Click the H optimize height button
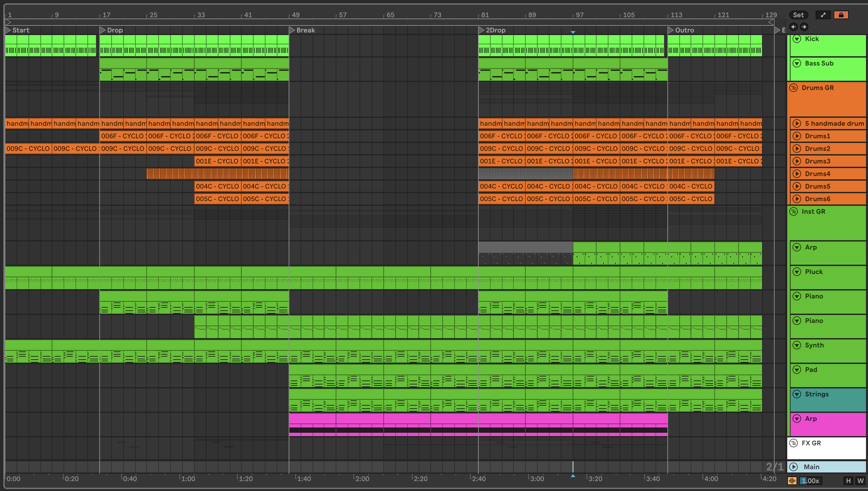Viewport: 868px width, 491px height. (x=848, y=481)
